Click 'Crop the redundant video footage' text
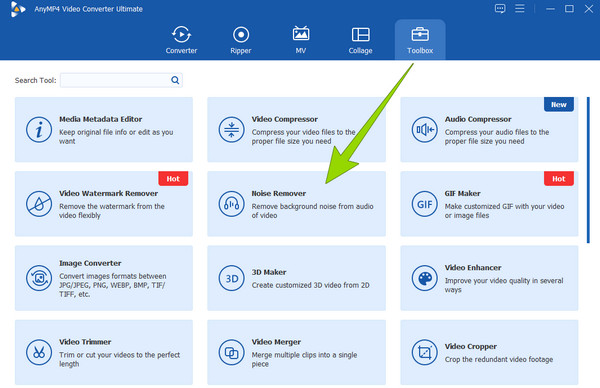600x388 pixels. coord(499,360)
